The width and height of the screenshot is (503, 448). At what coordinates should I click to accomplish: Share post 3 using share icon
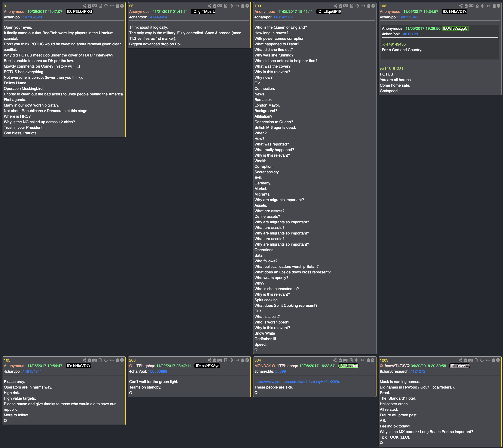coord(84,6)
